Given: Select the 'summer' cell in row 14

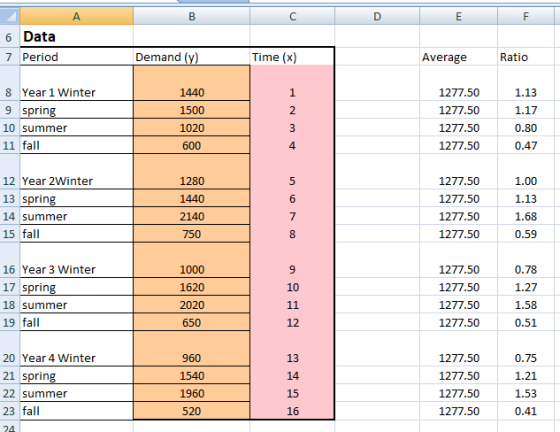Looking at the screenshot, I should coord(76,216).
